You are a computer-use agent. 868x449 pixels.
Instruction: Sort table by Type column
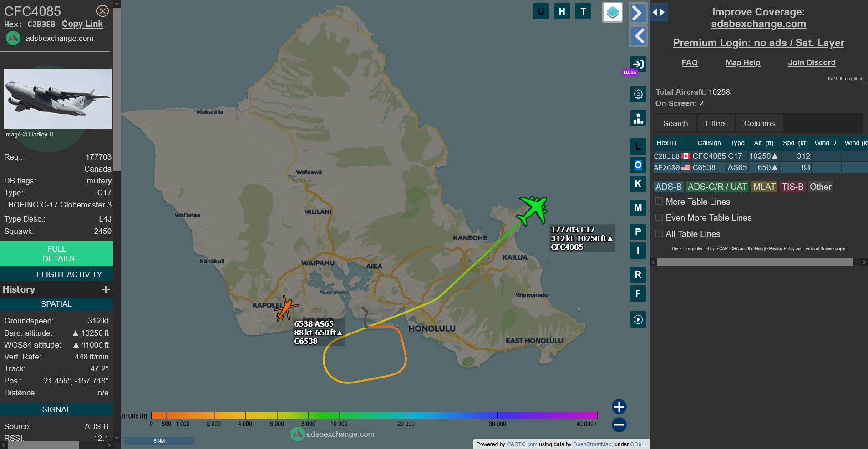pos(737,143)
